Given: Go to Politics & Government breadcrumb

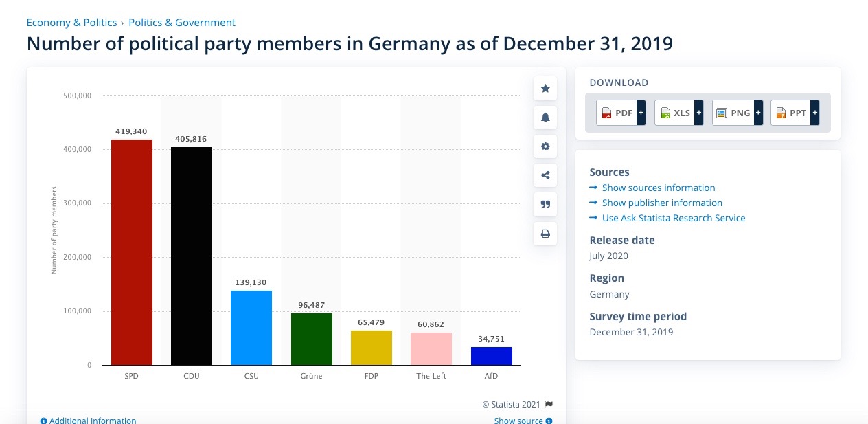Looking at the screenshot, I should coord(182,23).
